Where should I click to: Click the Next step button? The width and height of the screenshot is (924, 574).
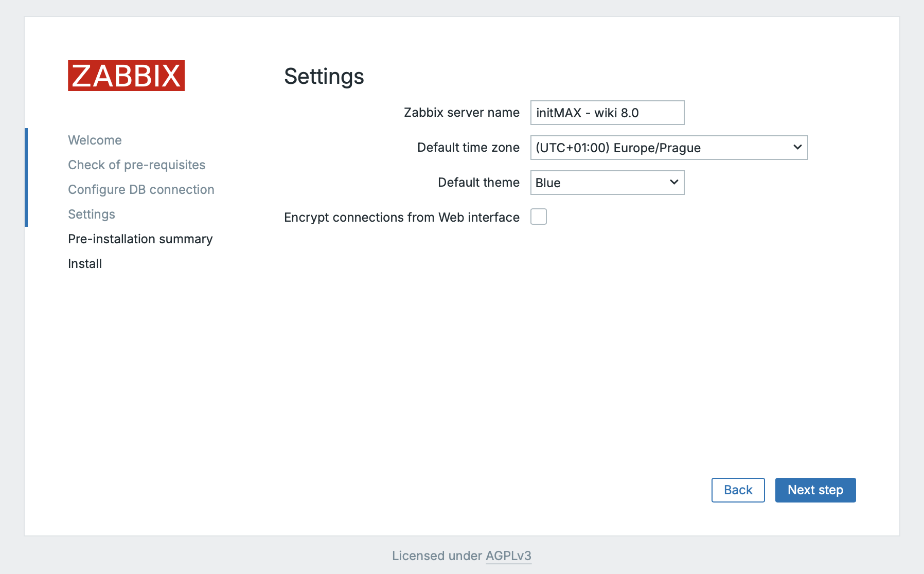[815, 490]
